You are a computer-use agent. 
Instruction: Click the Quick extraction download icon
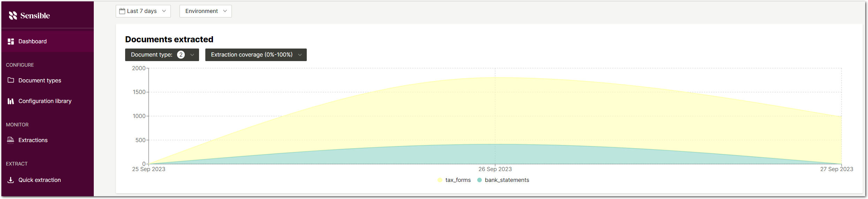point(11,180)
